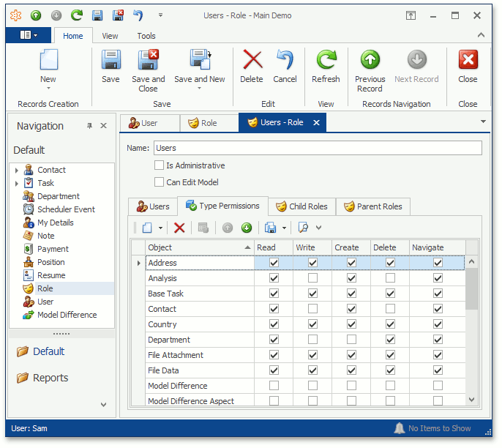Image resolution: width=502 pixels, height=448 pixels.
Task: Toggle Write permission for Analysis row
Action: (x=312, y=278)
